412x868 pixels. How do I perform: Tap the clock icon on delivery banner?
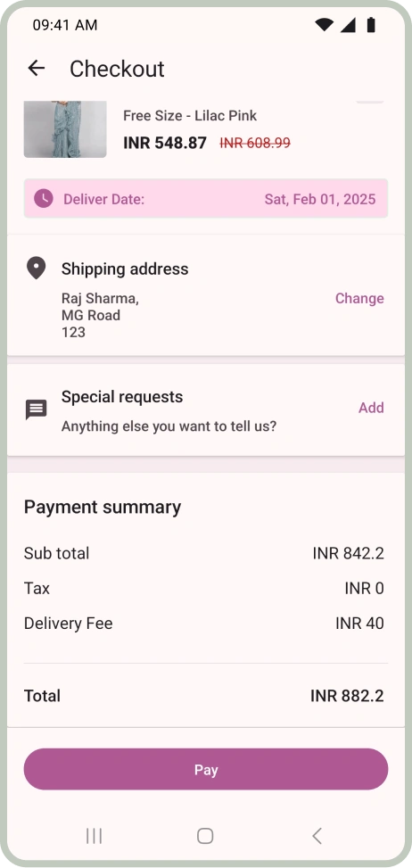(x=44, y=199)
